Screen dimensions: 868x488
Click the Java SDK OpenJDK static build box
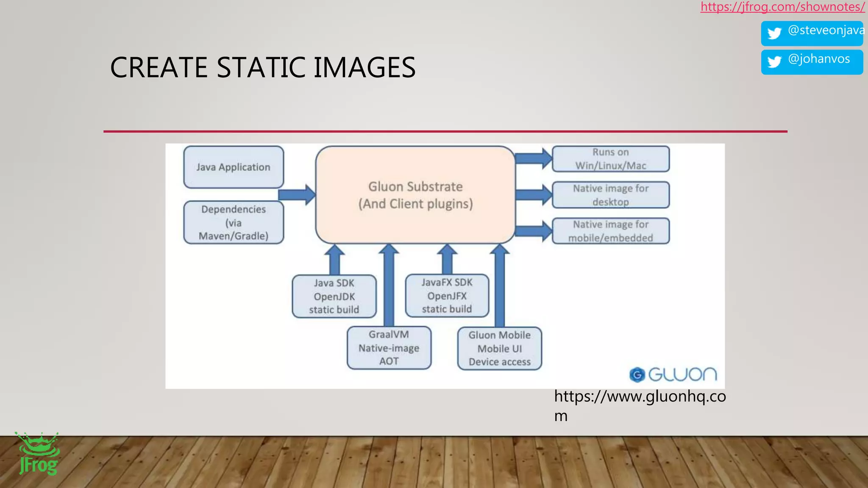pyautogui.click(x=334, y=297)
